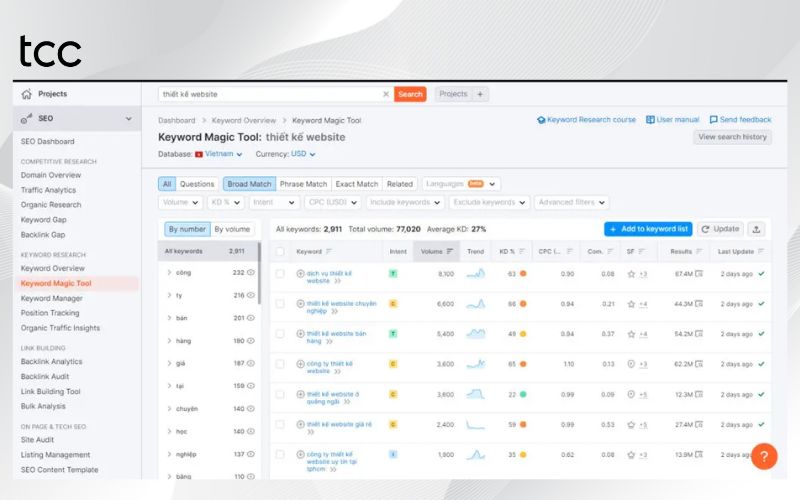Toggle the select-all checkbox in table header
Viewport: 800px width, 500px height.
(x=280, y=252)
